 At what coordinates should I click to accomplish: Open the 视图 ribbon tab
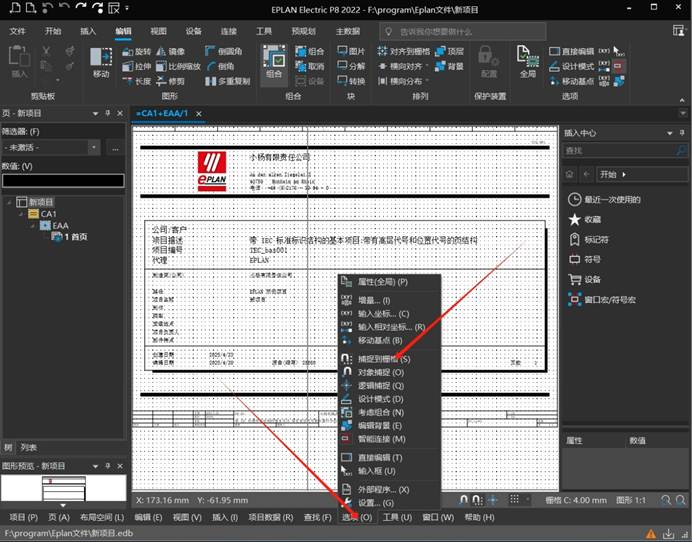[158, 31]
